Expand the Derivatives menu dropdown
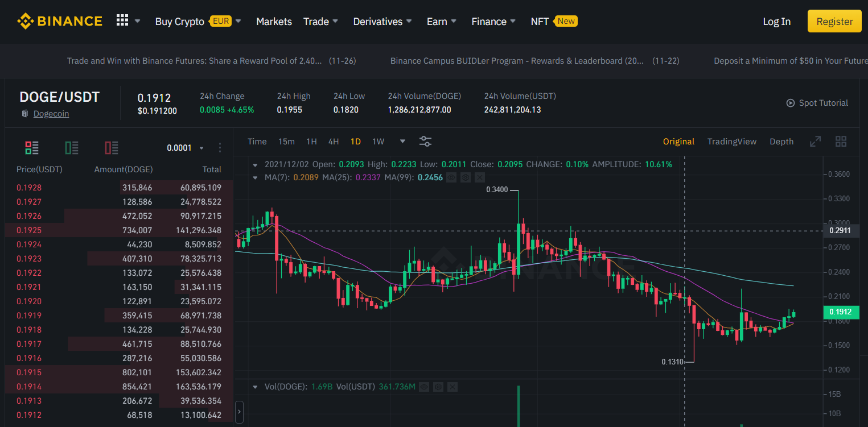This screenshot has height=427, width=868. click(x=409, y=21)
